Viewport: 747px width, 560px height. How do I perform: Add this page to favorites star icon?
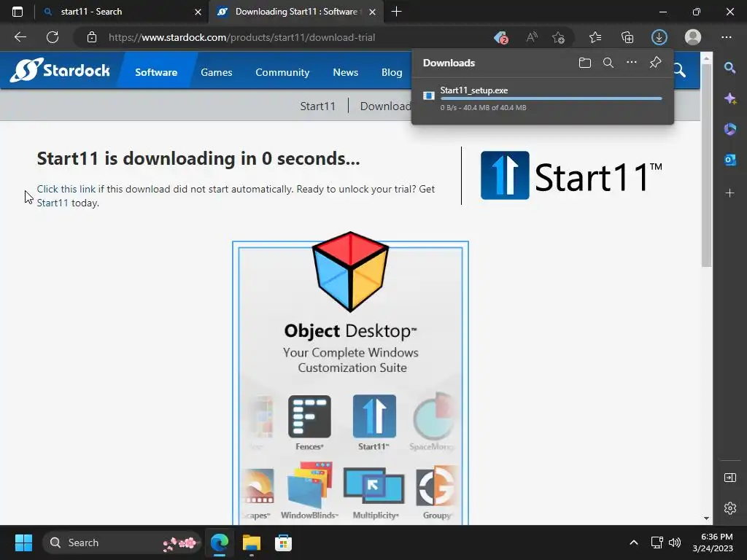(x=558, y=37)
